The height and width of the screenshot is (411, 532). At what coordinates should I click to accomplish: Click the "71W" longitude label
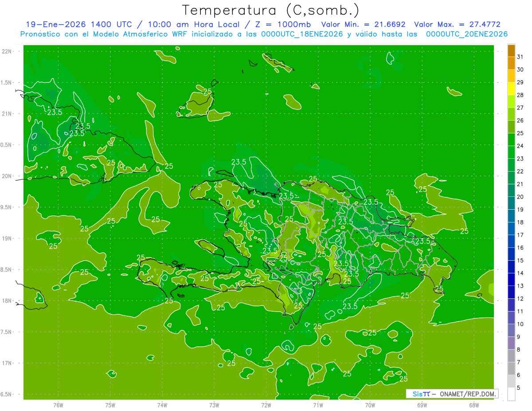[318, 405]
